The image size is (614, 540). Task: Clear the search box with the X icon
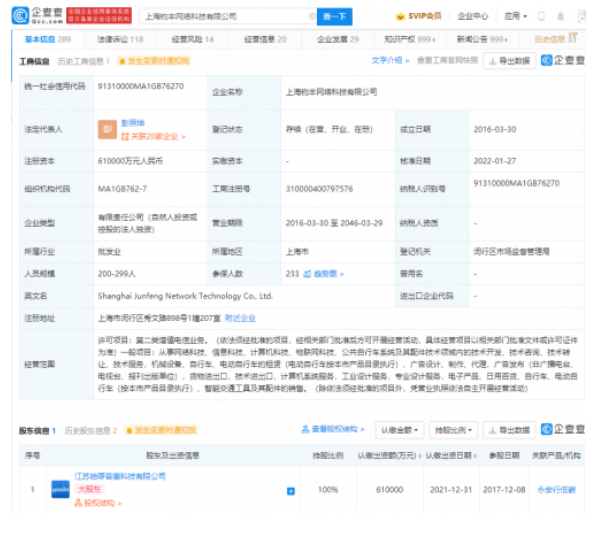coord(312,16)
